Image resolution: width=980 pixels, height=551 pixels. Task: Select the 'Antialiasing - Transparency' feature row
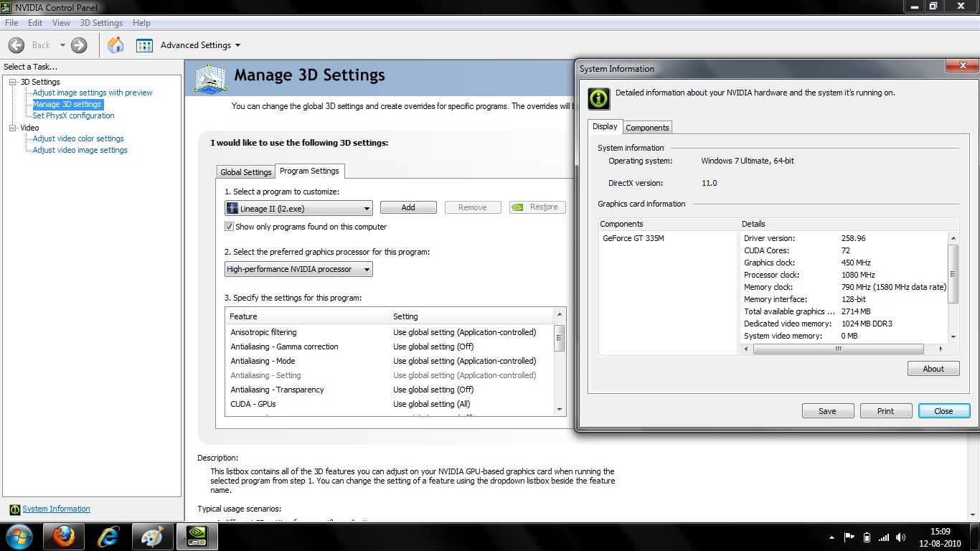[x=390, y=390]
